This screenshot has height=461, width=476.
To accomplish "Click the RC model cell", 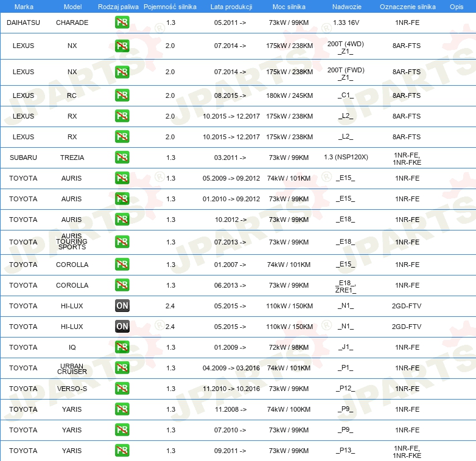I will [x=72, y=95].
